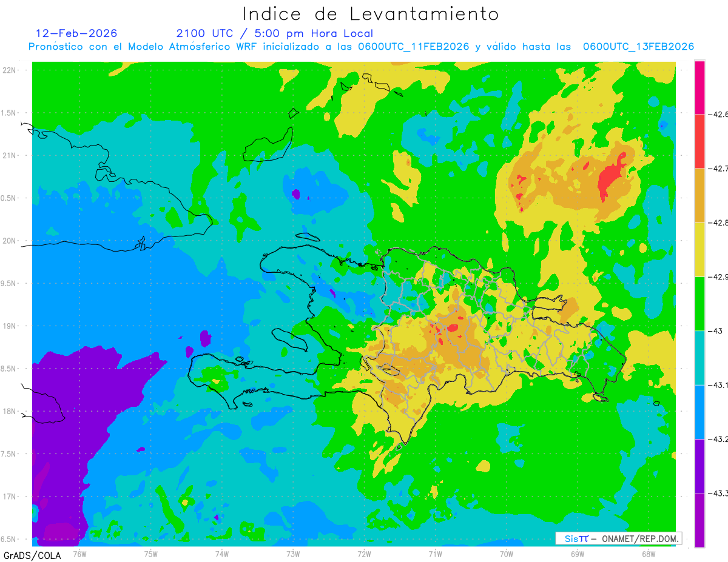728x562 pixels.
Task: Click the 'Pronóstico con el Modelo Atmósferico WRF' subtitle line
Action: pyautogui.click(x=361, y=47)
